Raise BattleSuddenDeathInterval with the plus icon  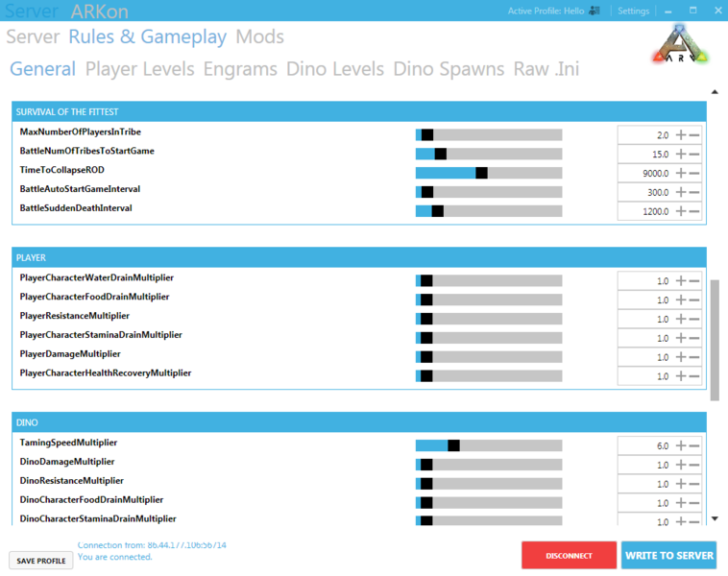(x=681, y=211)
